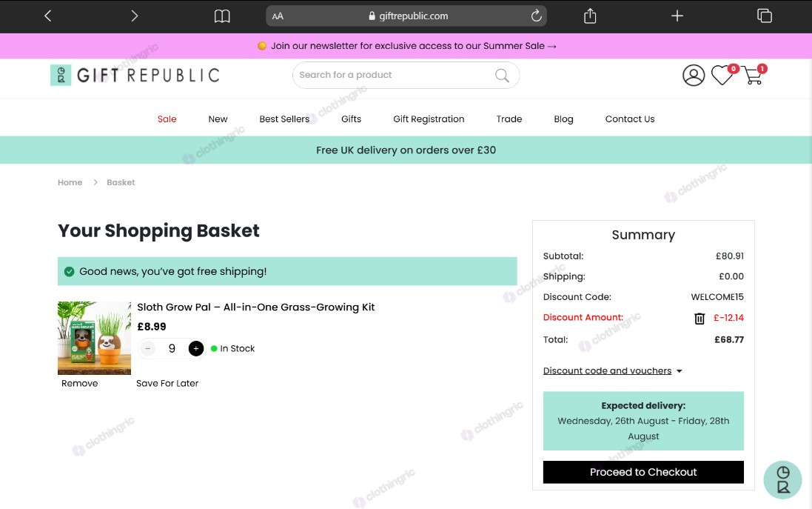Expand Discount code and vouchers section

coord(613,370)
